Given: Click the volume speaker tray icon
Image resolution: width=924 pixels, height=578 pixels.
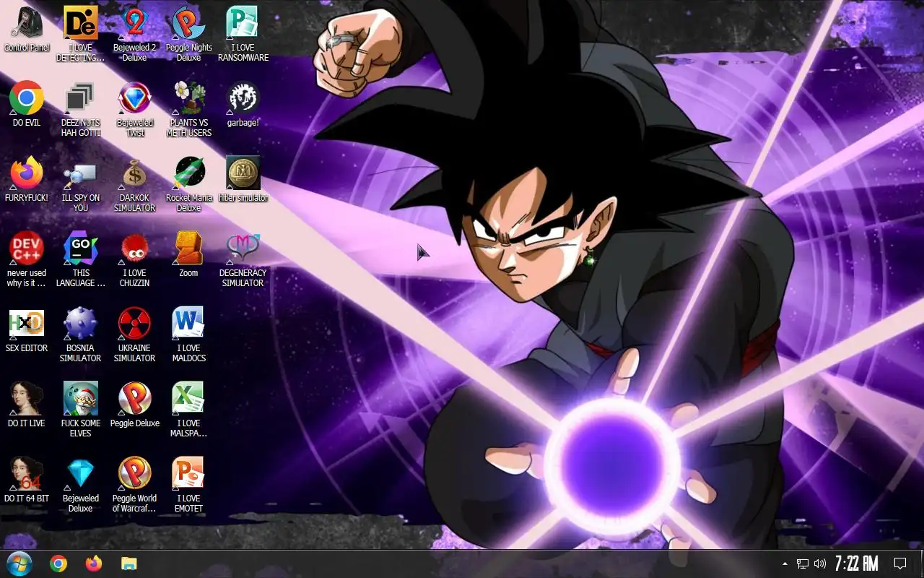Looking at the screenshot, I should pyautogui.click(x=820, y=564).
